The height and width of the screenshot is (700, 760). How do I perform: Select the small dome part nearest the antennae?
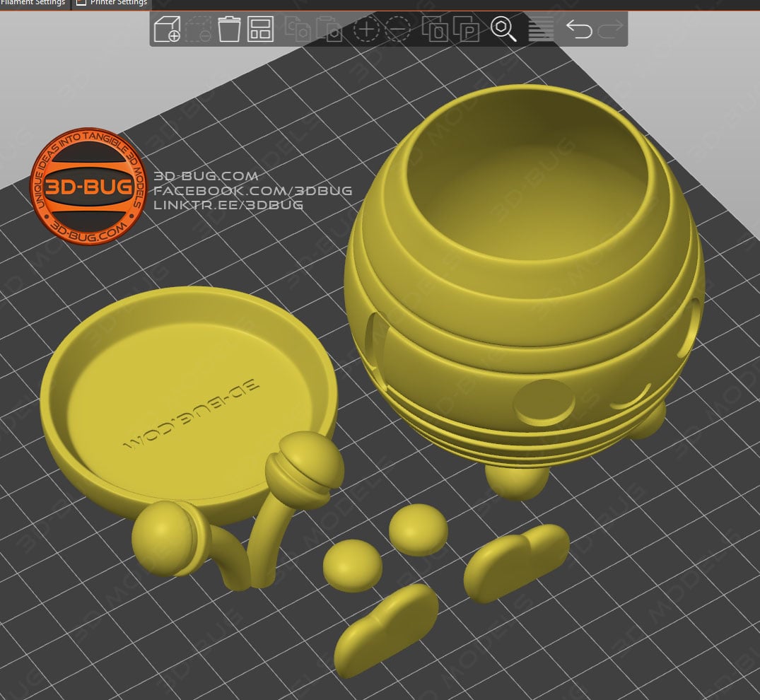pyautogui.click(x=352, y=565)
